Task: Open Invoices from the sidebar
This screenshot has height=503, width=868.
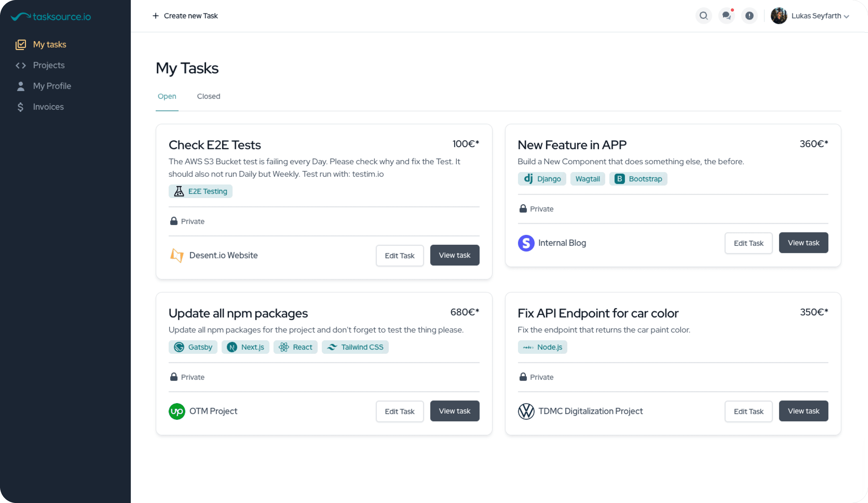Action: (x=48, y=107)
